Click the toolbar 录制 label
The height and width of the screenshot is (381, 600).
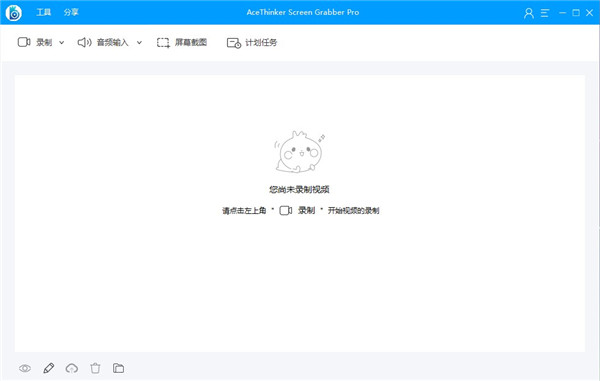click(x=44, y=42)
